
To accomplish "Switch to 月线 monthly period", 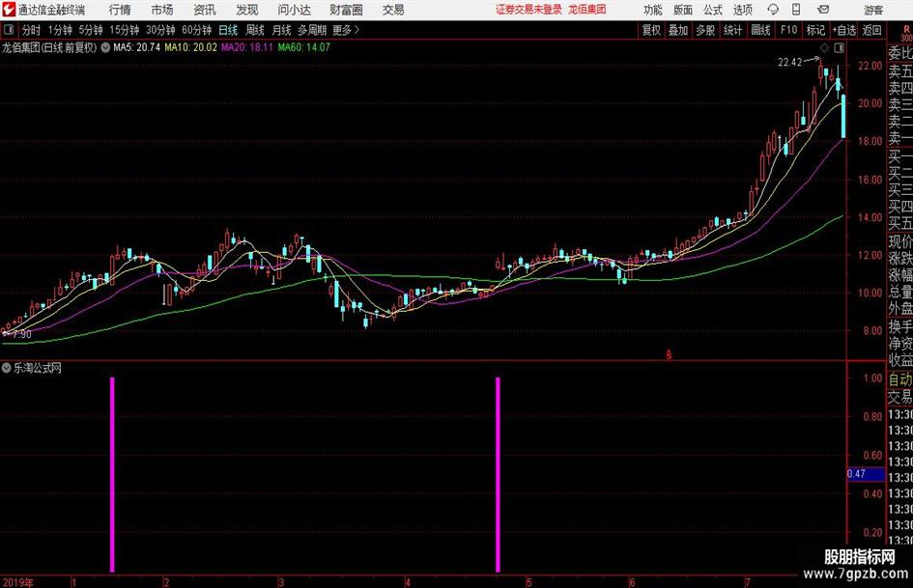I will click(x=281, y=30).
